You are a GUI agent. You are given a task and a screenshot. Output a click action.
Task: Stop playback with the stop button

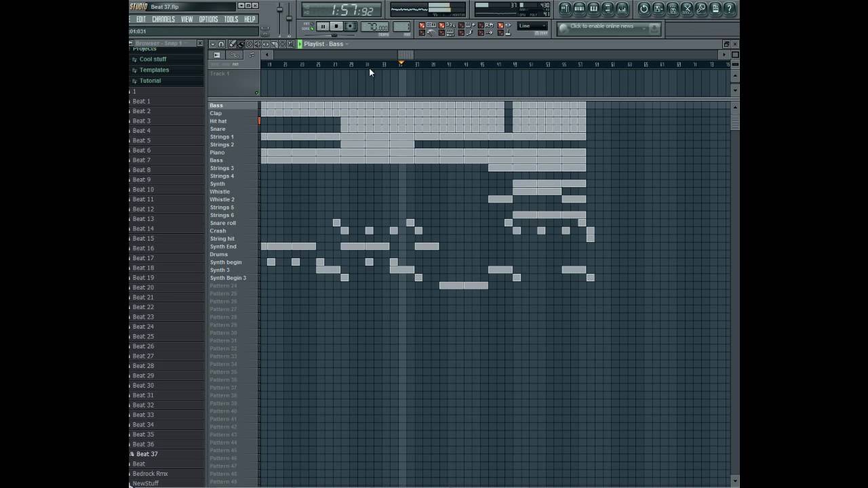[336, 26]
